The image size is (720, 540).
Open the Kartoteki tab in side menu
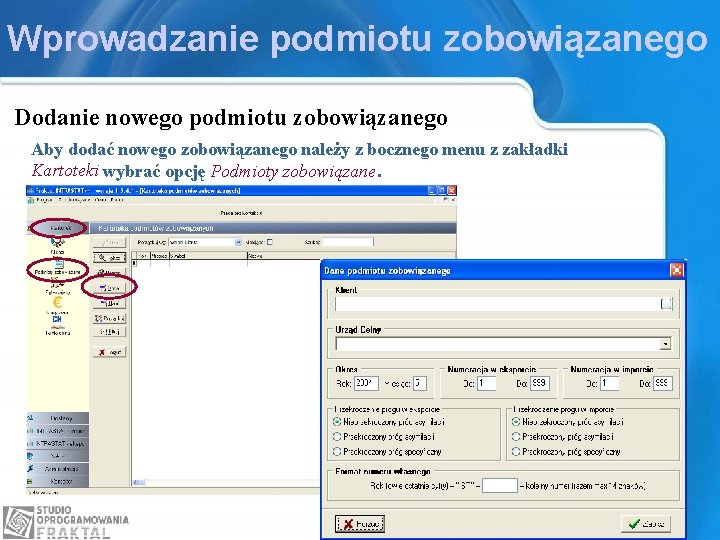58,228
